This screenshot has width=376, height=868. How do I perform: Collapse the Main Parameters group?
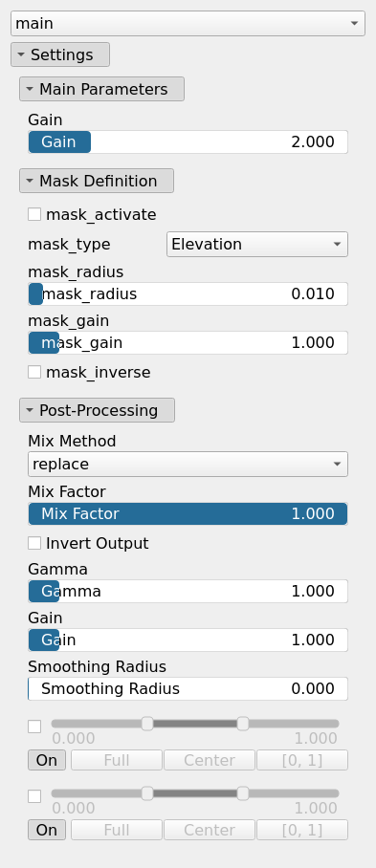(101, 89)
